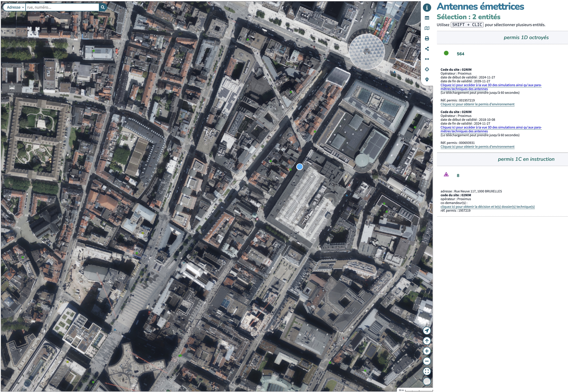Open environment permit link under Réf. 001957219
This screenshot has width=568, height=392.
[x=477, y=104]
